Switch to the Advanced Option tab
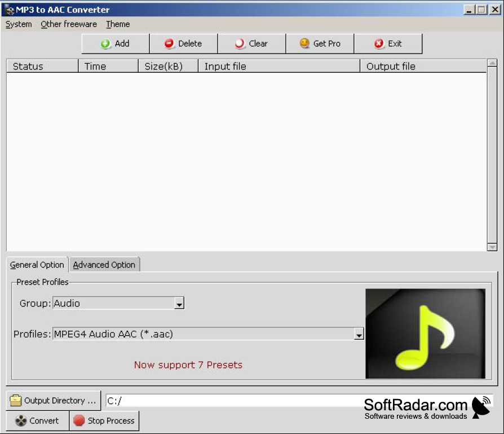Viewport: 504px width, 434px height. 104,265
